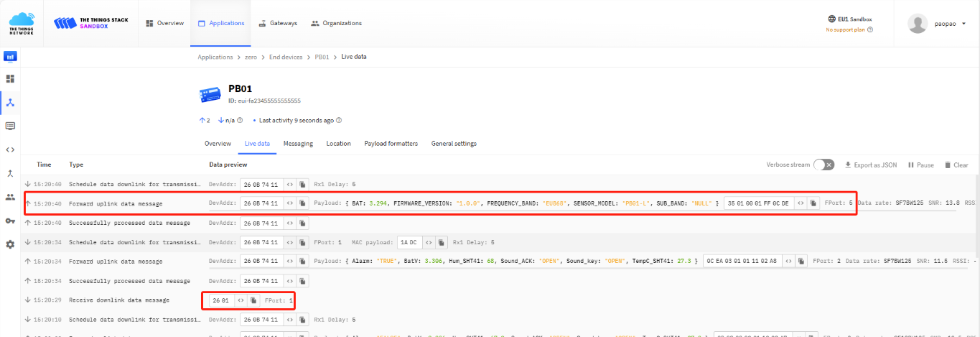Image resolution: width=980 pixels, height=337 pixels.
Task: Copy the 26 01 downlink payload
Action: coord(253,300)
